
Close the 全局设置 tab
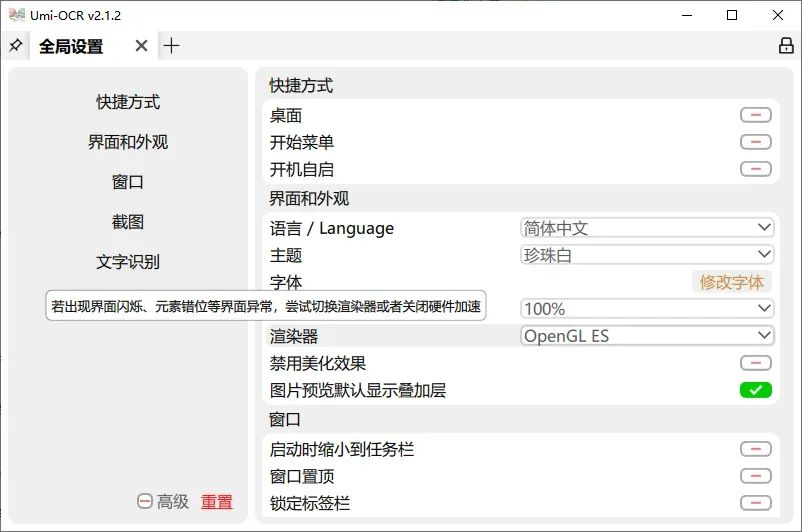[x=142, y=46]
